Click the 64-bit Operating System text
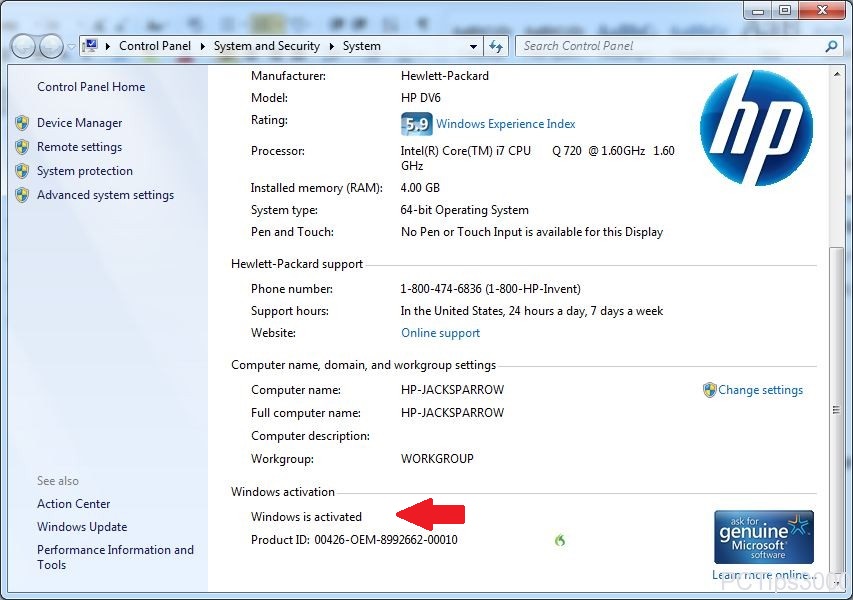Viewport: 853px width, 600px height. pyautogui.click(x=465, y=210)
